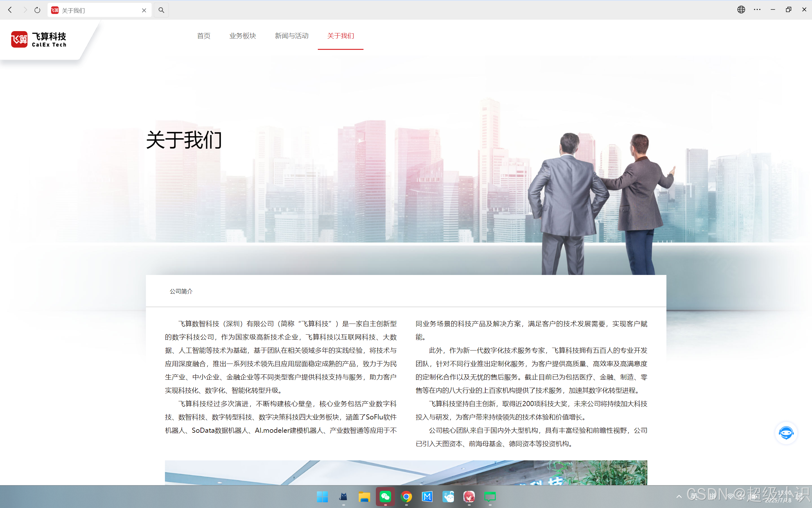Open File Explorer from the taskbar
Image resolution: width=812 pixels, height=508 pixels.
[364, 497]
